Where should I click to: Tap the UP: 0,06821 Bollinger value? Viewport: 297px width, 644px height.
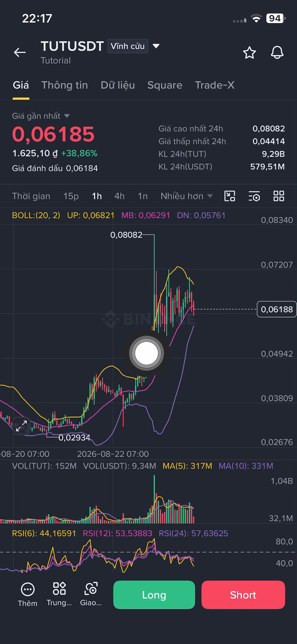pos(91,215)
